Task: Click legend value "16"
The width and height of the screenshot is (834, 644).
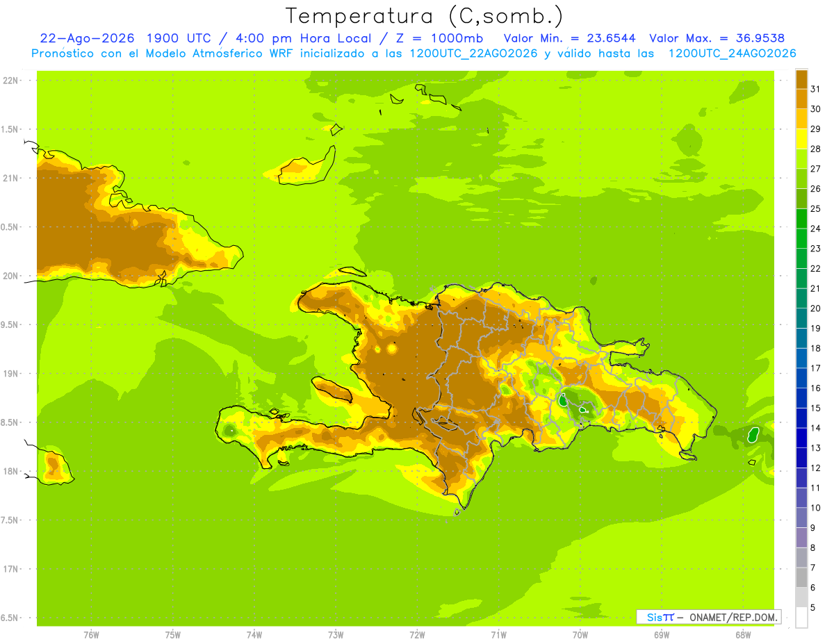Action: pyautogui.click(x=816, y=388)
